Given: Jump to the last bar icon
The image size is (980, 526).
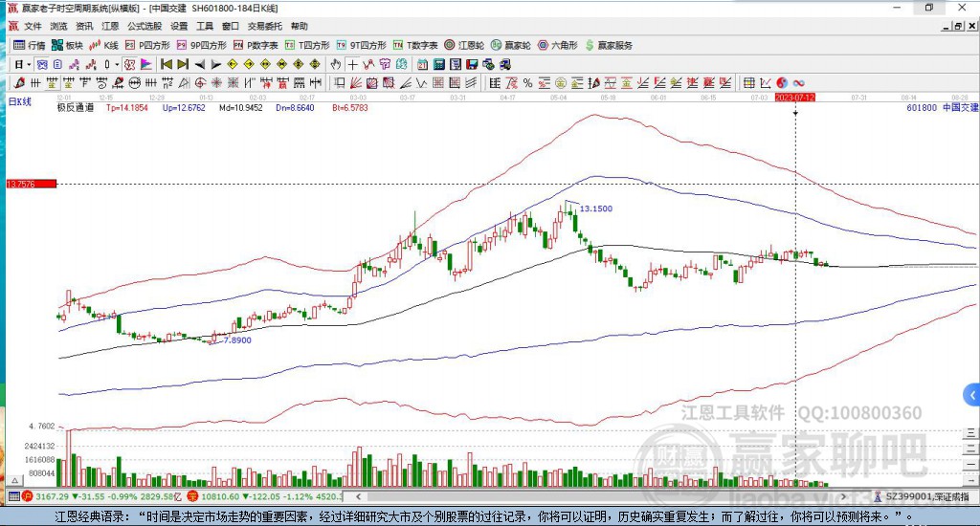Looking at the screenshot, I should pos(183,64).
